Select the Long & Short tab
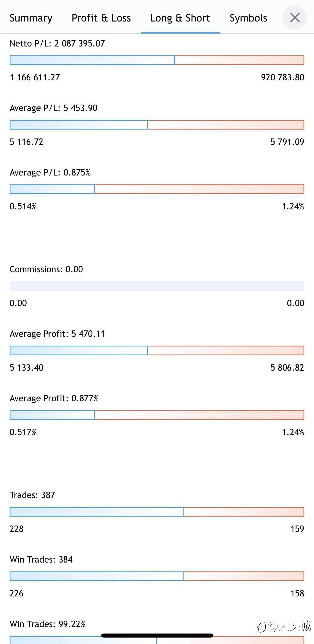This screenshot has height=644, width=314. point(180,18)
